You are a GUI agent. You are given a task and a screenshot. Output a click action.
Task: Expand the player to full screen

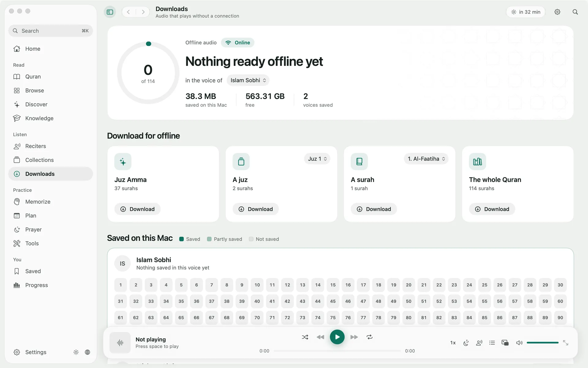coord(566,343)
